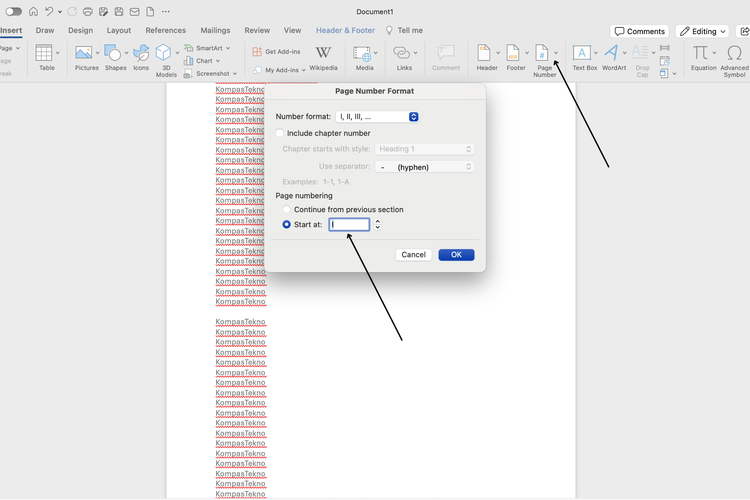Select Continue from previous section option
750x500 pixels.
287,210
